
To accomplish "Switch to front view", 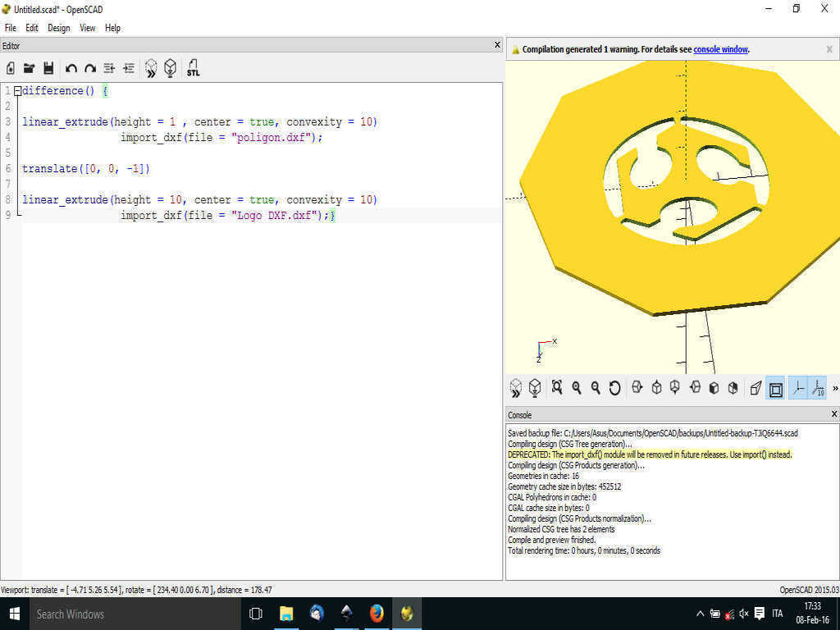I will pyautogui.click(x=714, y=387).
